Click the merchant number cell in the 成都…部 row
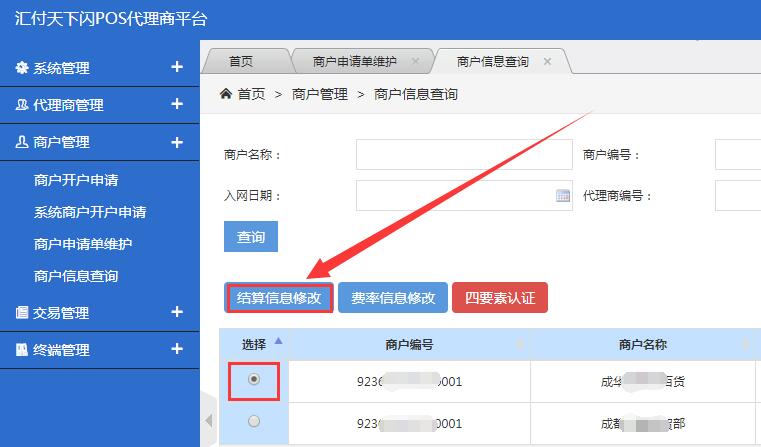Image resolution: width=761 pixels, height=447 pixels. [x=409, y=424]
